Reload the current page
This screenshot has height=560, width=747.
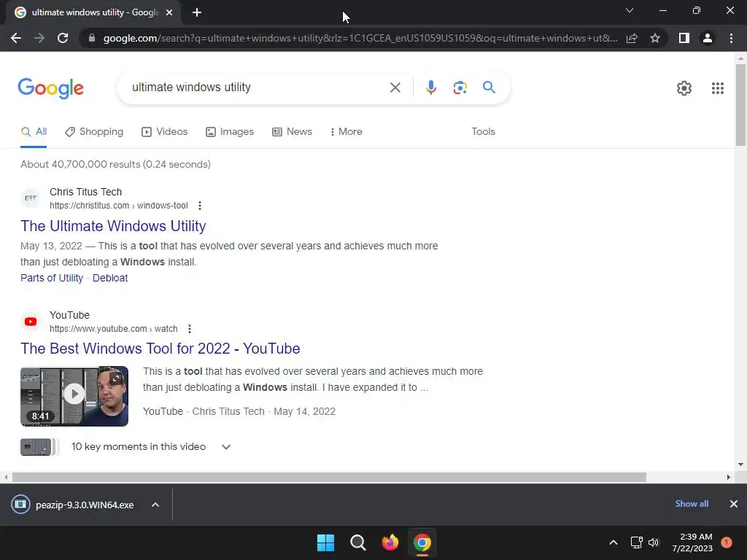63,38
